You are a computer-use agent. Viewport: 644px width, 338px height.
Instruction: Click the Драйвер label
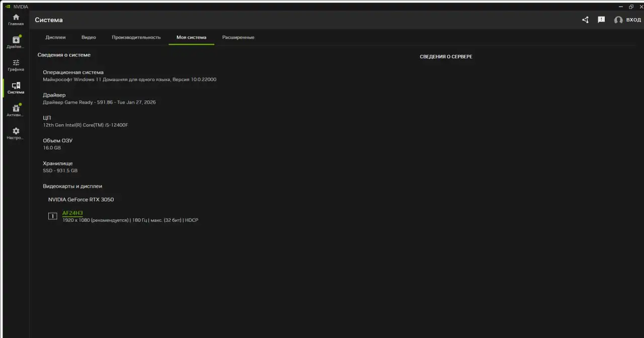pos(54,95)
